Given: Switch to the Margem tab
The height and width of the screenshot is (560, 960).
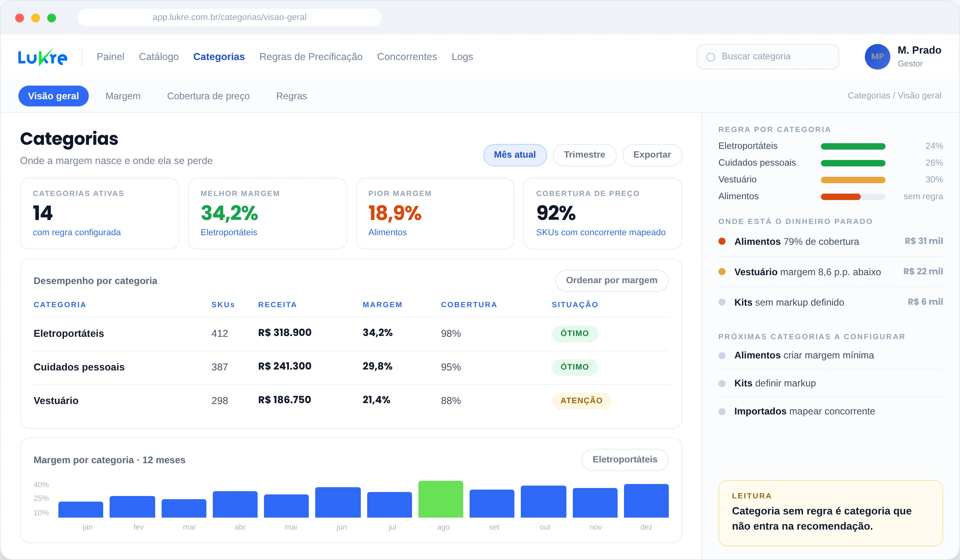Looking at the screenshot, I should [123, 96].
